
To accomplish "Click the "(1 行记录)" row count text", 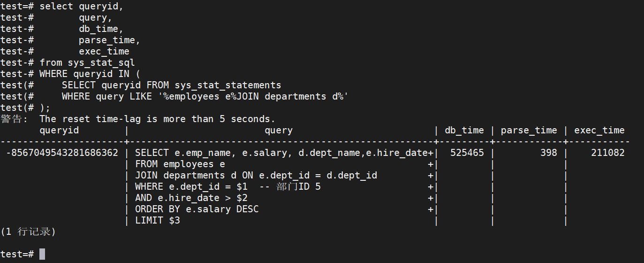I will point(28,232).
